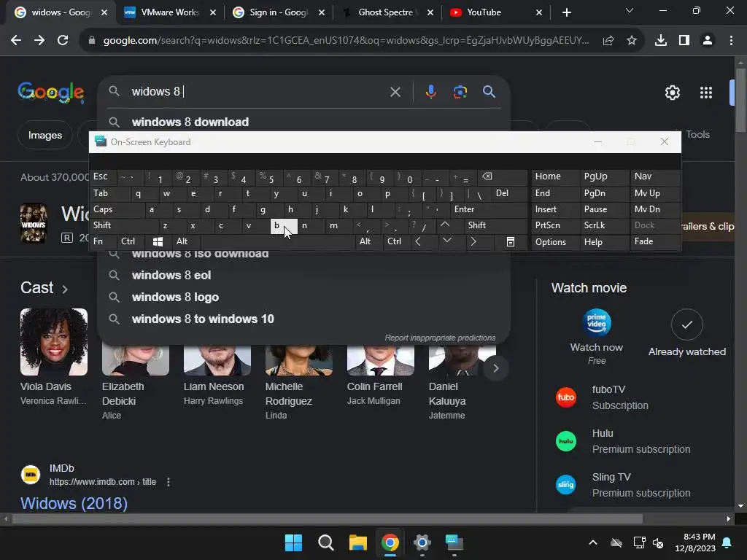Toggle right Shift key on On-Screen Keyboard
Viewport: 747px width, 560px height.
(495, 225)
